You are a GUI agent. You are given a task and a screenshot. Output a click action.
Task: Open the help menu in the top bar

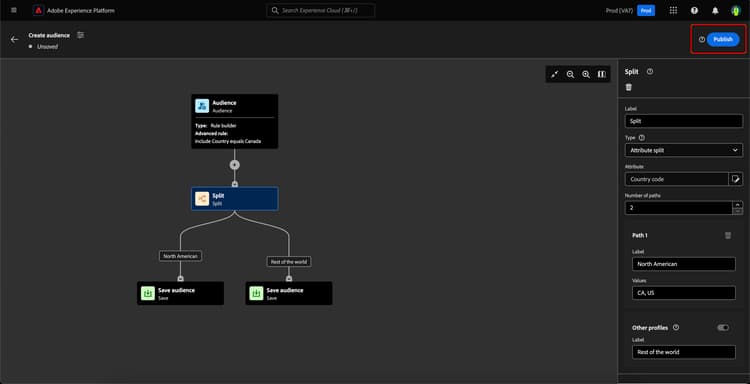point(694,11)
